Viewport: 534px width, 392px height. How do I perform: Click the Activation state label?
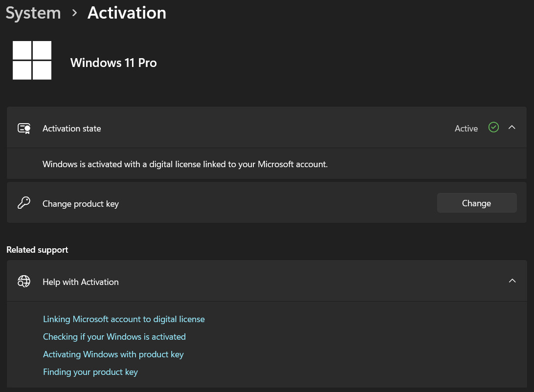pyautogui.click(x=71, y=128)
